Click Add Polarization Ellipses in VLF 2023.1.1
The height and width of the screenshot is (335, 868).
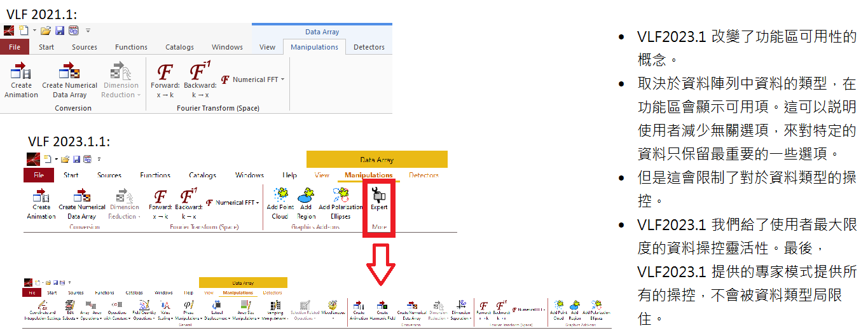coord(340,203)
